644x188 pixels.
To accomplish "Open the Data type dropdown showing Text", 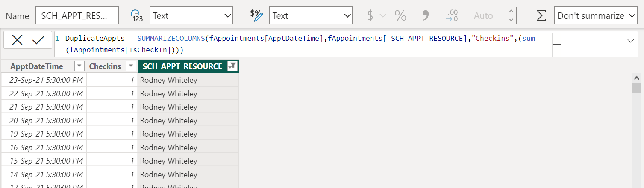I will click(191, 16).
